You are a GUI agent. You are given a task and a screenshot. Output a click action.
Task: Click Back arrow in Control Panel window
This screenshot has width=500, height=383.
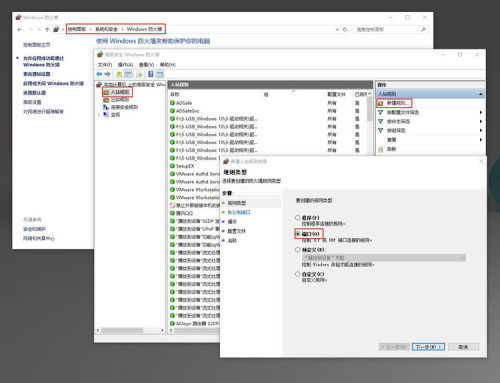tap(20, 30)
